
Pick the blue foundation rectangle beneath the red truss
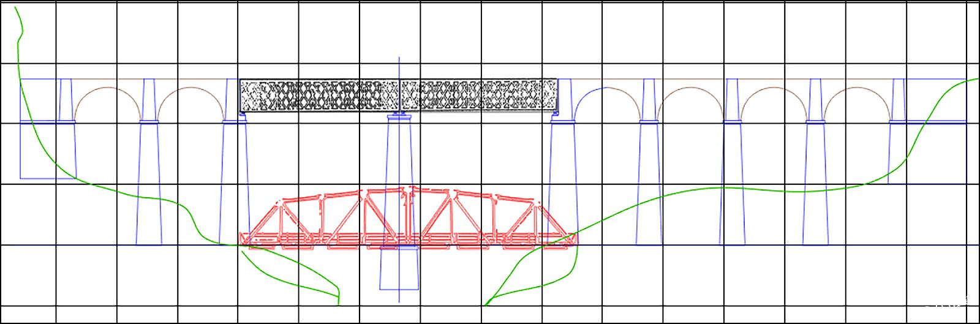[x=399, y=268]
